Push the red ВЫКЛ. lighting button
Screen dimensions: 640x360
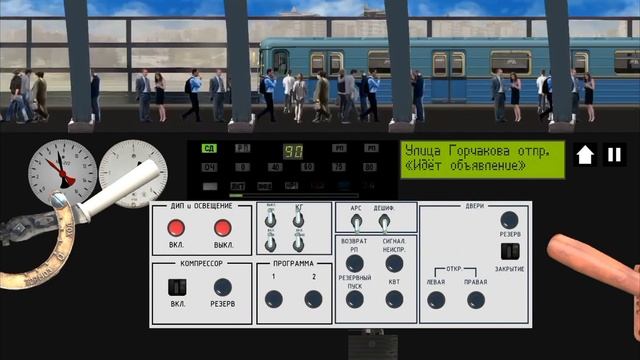pos(223,228)
